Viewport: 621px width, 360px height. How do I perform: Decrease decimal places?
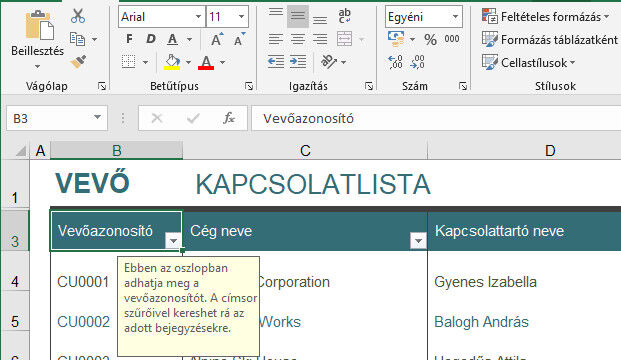pyautogui.click(x=417, y=62)
